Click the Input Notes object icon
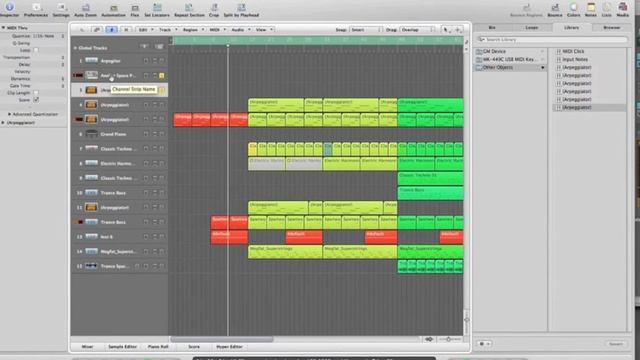This screenshot has height=360, width=640. pos(559,60)
